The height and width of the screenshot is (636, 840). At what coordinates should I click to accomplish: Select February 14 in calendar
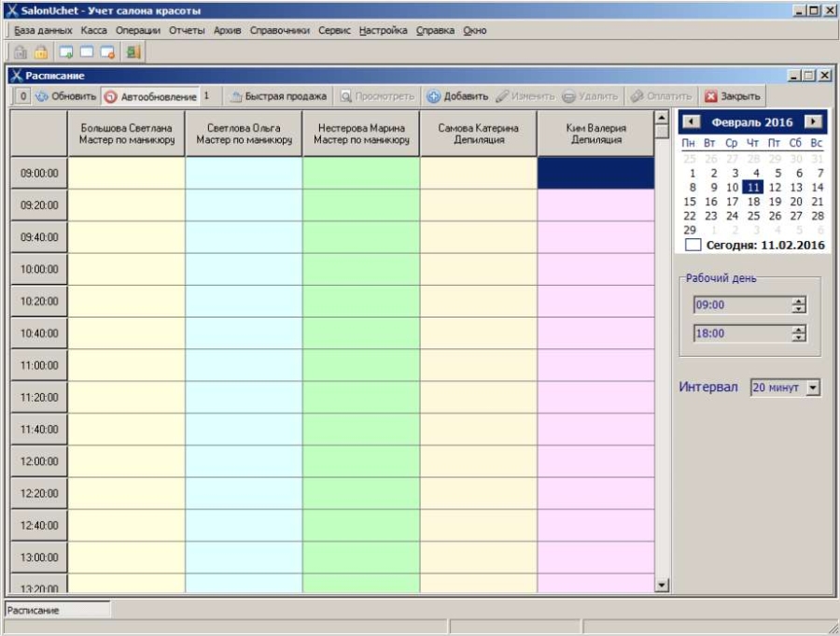818,187
